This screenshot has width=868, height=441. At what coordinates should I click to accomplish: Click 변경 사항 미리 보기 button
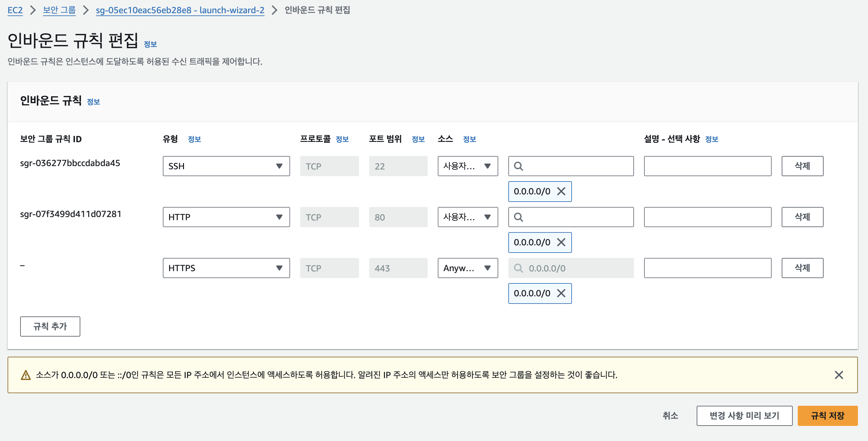click(744, 416)
